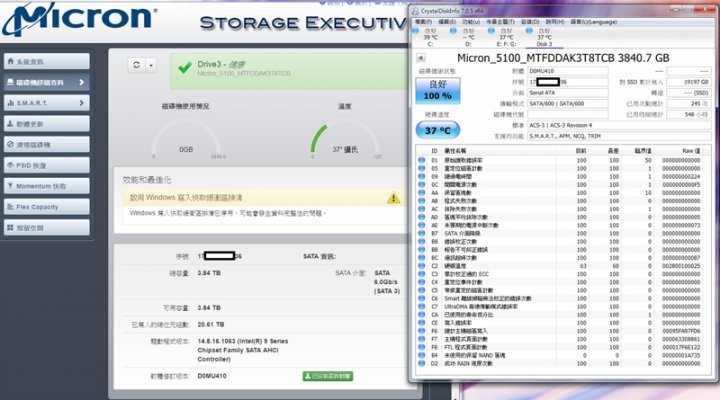
Task: Click the status circle of attribute ID 09
Action: pyautogui.click(x=422, y=177)
